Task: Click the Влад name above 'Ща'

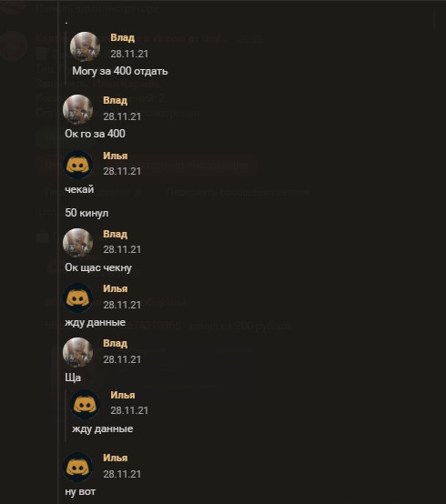Action: pos(115,343)
